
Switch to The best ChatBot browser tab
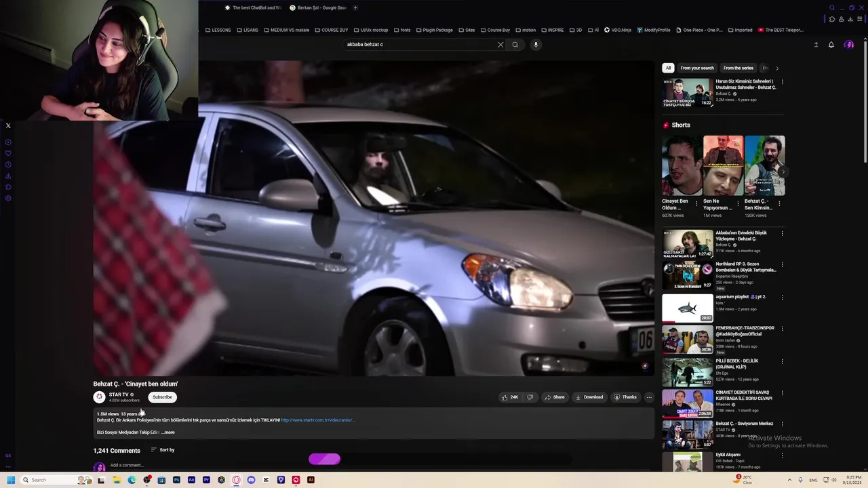click(252, 8)
